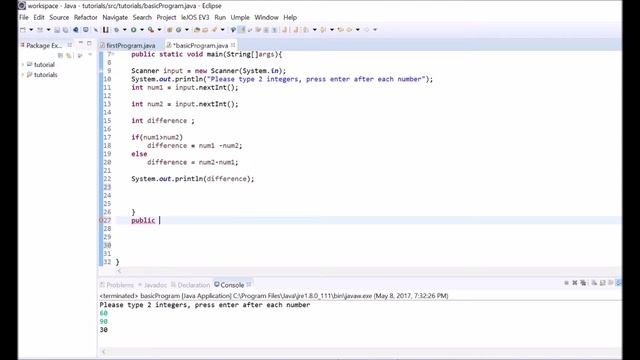Open the Help menu
This screenshot has height=360, width=640.
(x=290, y=17)
